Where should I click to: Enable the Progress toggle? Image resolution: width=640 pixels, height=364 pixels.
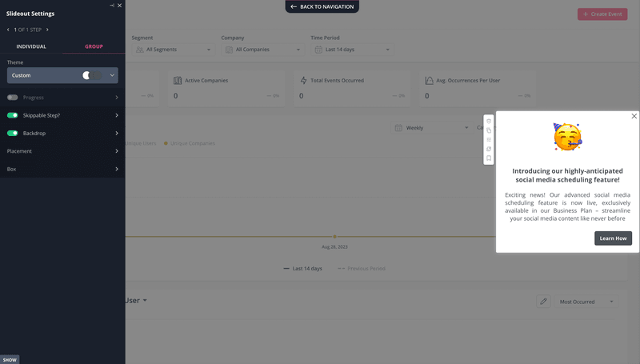coord(13,98)
